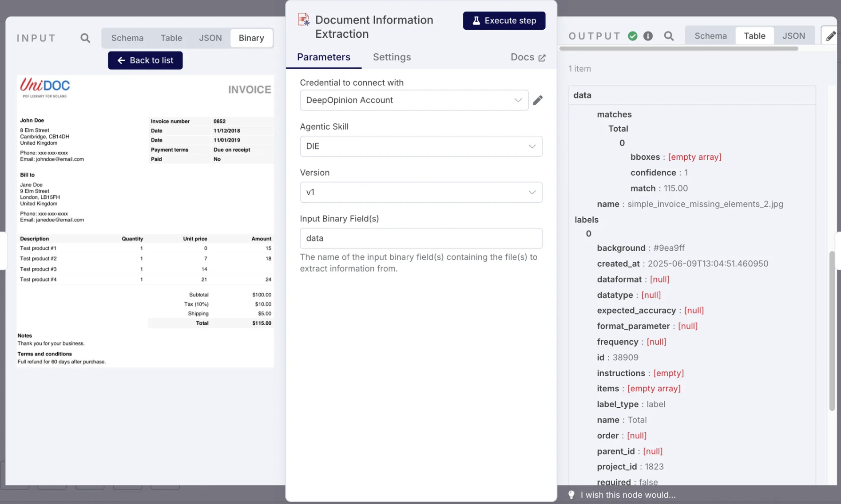Click 'I wish this node would...' feedback

tap(628, 495)
